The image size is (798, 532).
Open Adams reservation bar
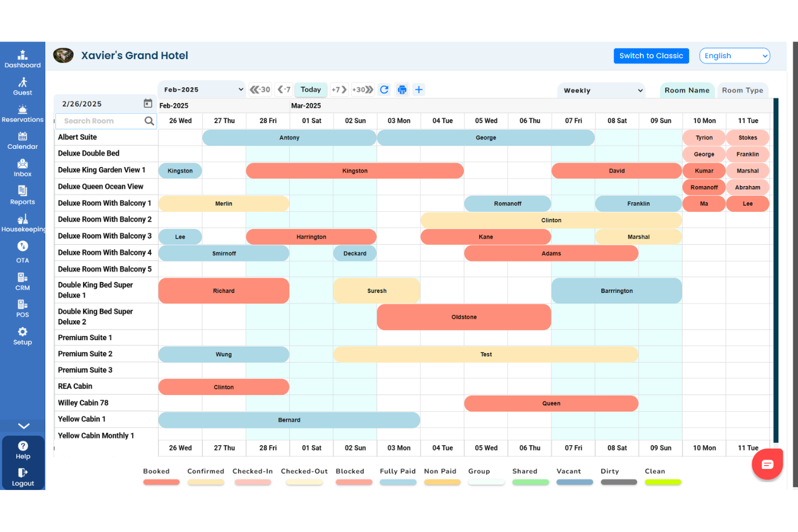pos(551,253)
